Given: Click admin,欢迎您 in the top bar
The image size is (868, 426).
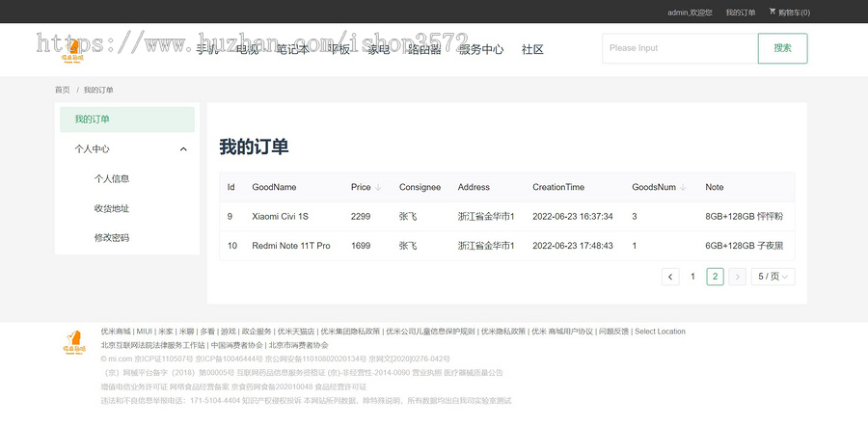Looking at the screenshot, I should (x=690, y=13).
